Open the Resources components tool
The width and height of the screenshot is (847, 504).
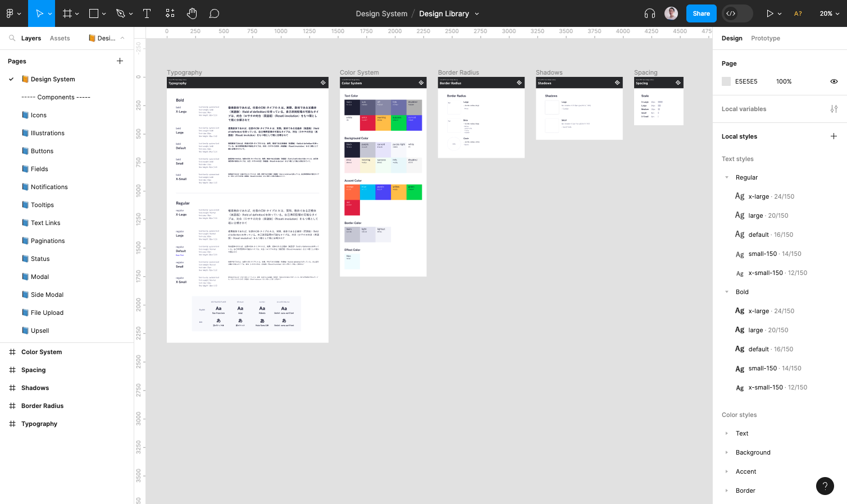click(x=170, y=13)
